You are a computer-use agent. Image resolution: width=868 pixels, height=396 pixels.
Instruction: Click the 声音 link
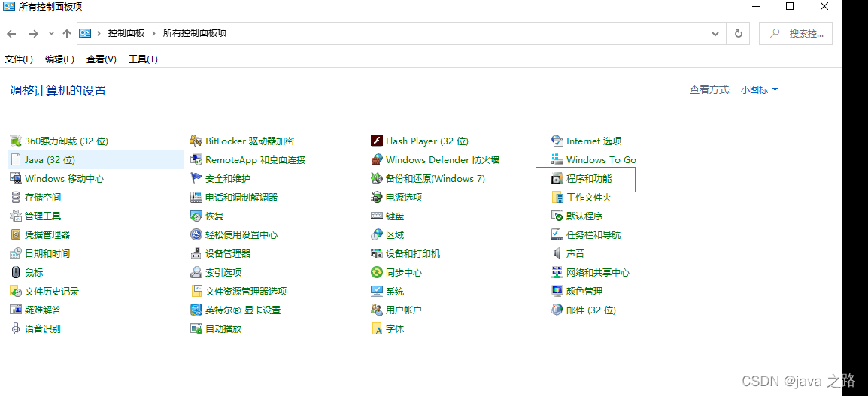click(575, 254)
